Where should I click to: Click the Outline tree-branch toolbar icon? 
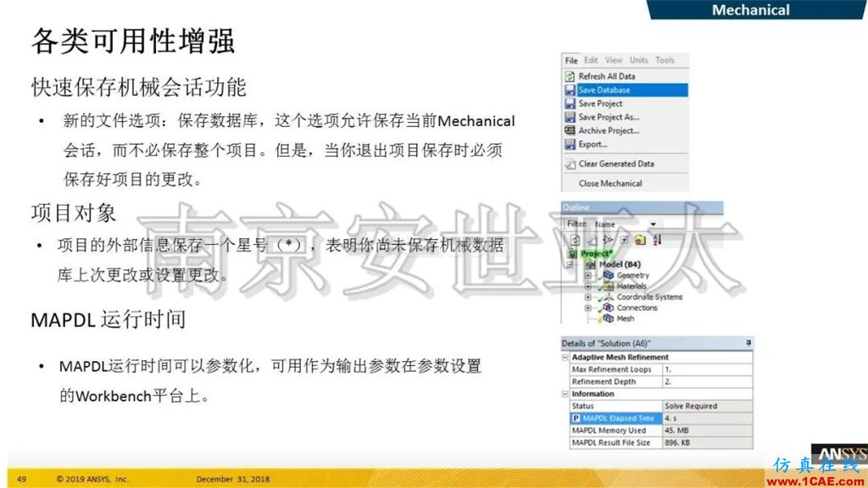[x=608, y=240]
